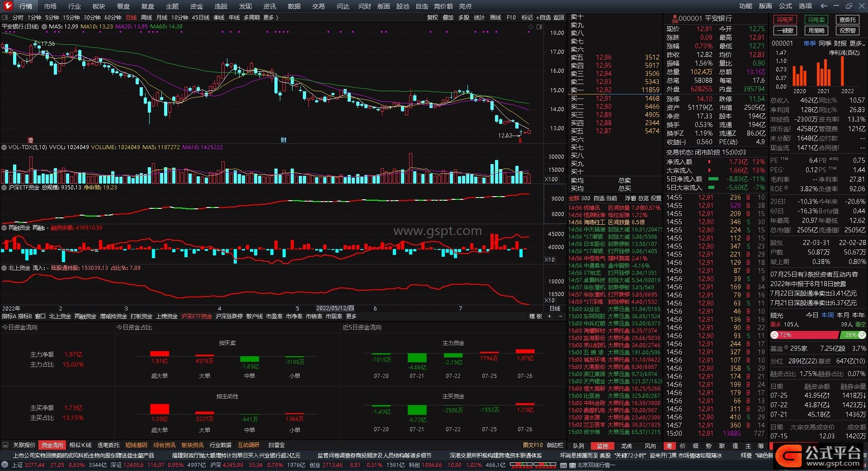This screenshot has width=868, height=471.
Task: Open the 功能 menu at top right
Action: click(x=746, y=6)
